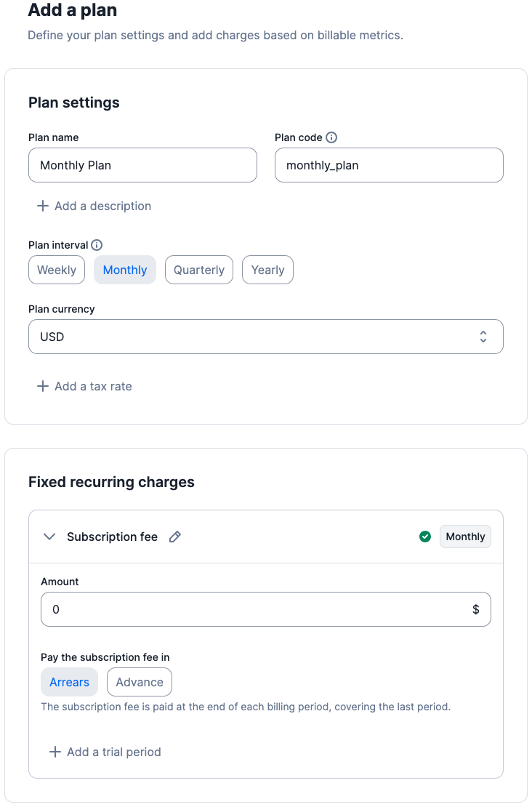Click the green checkmark status icon
532x807 pixels.
(x=425, y=537)
